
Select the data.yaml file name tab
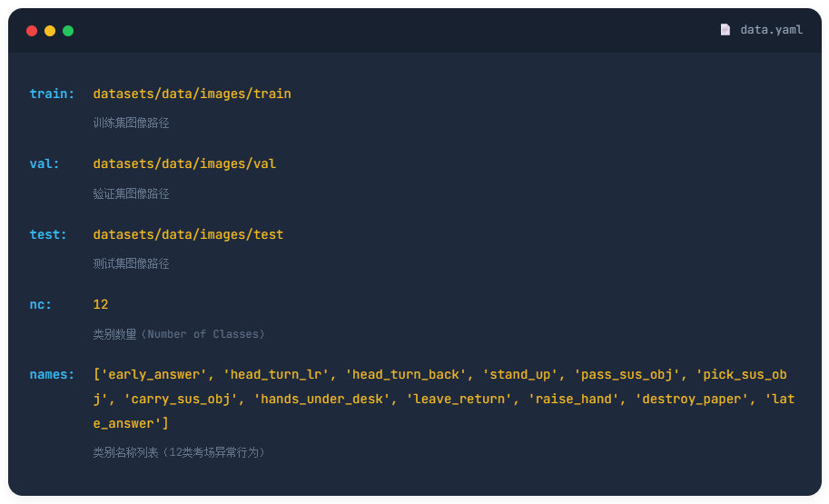click(x=771, y=30)
